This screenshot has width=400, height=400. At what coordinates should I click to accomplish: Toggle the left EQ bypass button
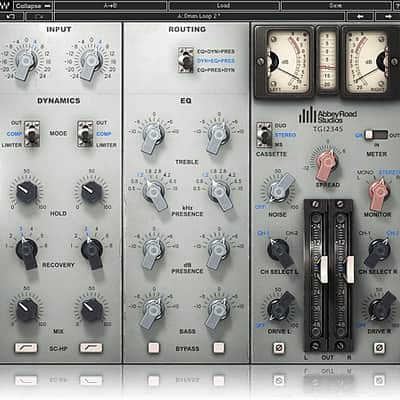click(154, 347)
